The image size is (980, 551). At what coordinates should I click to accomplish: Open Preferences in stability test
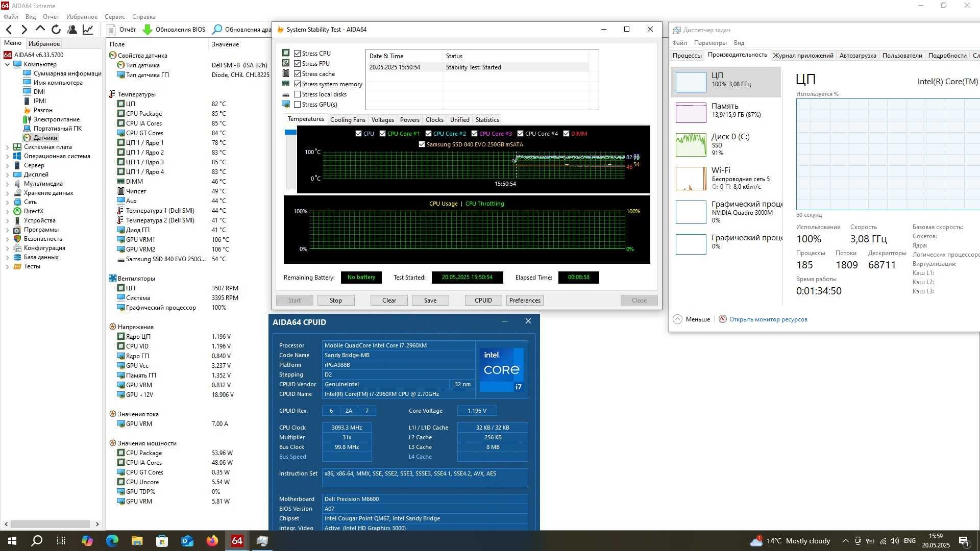tap(525, 300)
